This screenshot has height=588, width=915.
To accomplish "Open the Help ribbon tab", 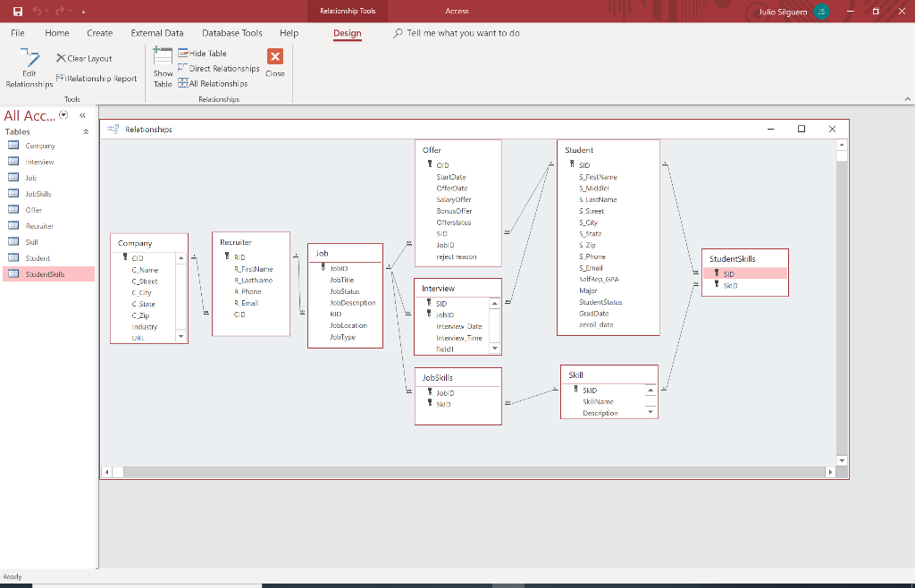I will pyautogui.click(x=289, y=33).
